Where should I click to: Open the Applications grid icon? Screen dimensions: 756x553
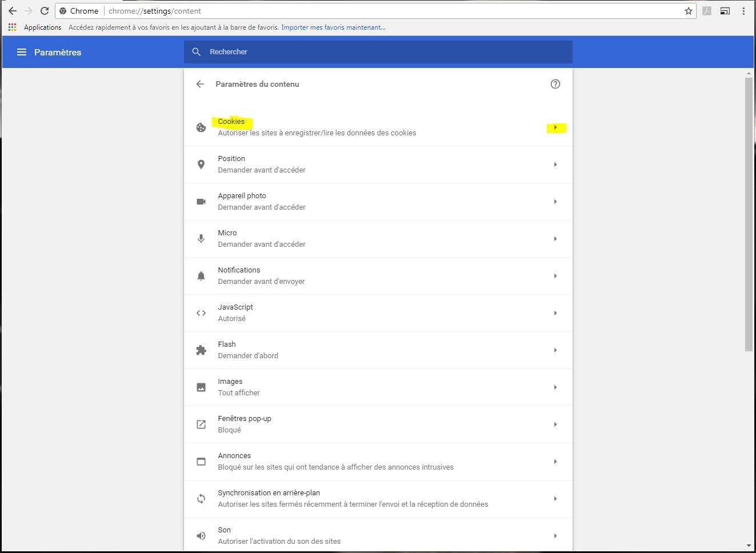pos(12,27)
